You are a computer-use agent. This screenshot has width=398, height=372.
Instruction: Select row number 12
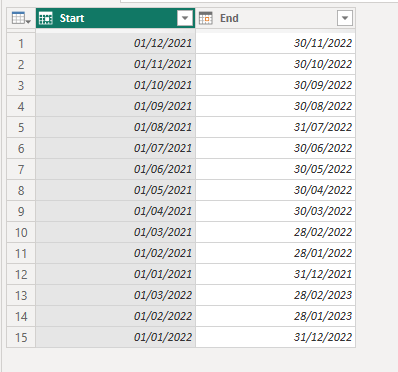tap(21, 274)
